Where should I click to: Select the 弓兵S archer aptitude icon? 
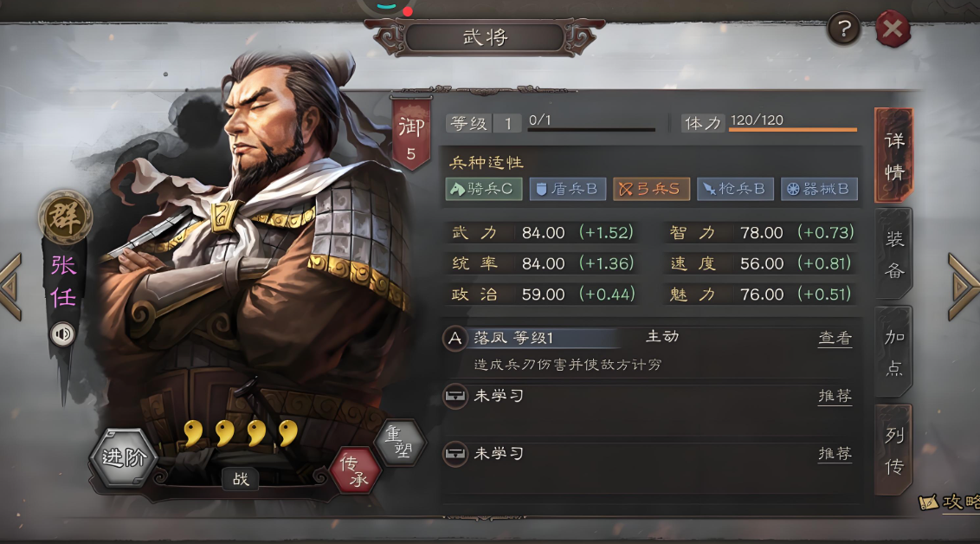coord(651,189)
